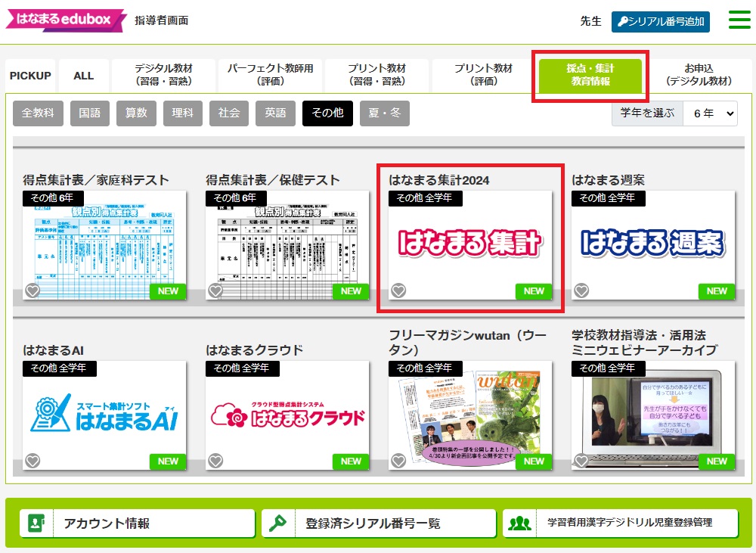
Task: Switch to the PICKUP tab
Action: (30, 76)
